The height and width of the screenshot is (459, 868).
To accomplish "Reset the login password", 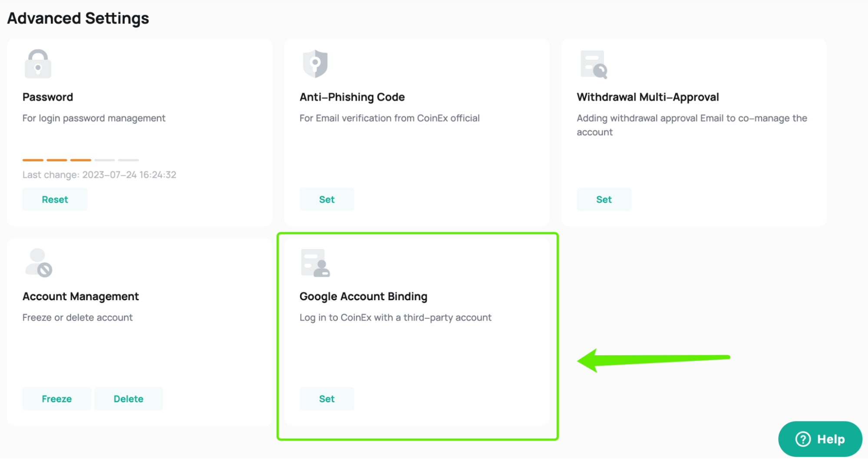I will tap(55, 199).
